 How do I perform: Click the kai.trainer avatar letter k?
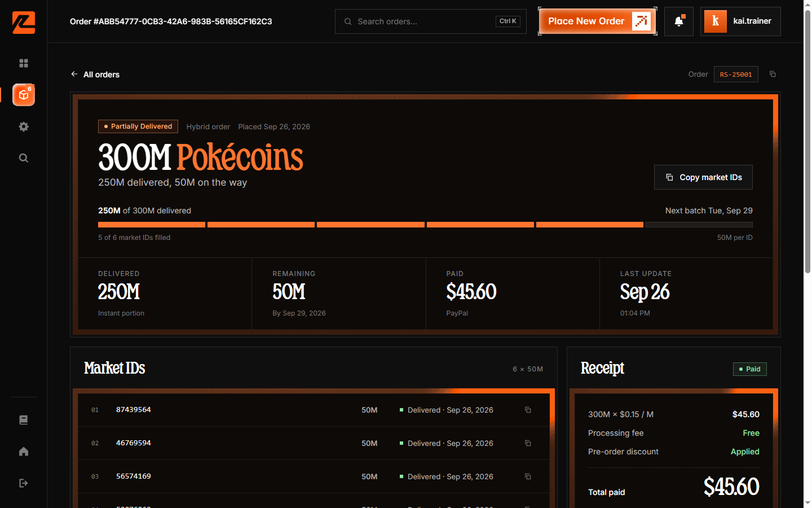click(716, 21)
